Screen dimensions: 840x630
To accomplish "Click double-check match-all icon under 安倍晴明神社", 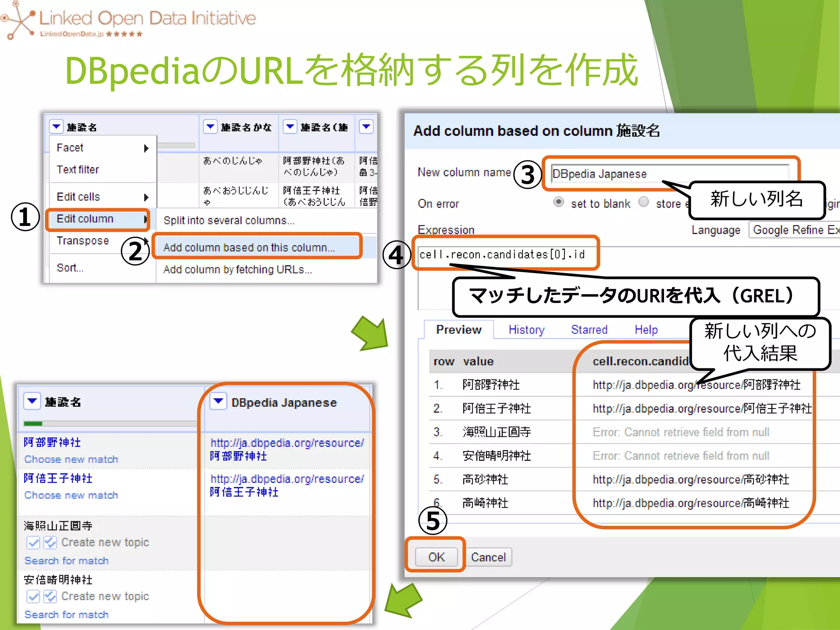I will click(x=50, y=596).
